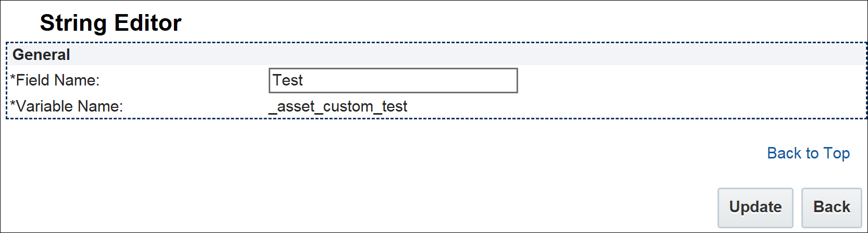This screenshot has width=868, height=233.
Task: Click the Variable Name label
Action: pyautogui.click(x=69, y=106)
